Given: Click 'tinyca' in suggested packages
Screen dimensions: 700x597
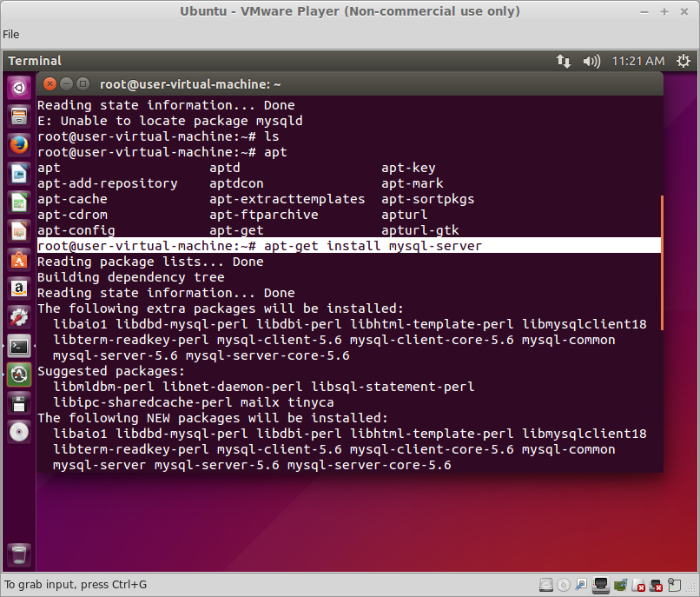Looking at the screenshot, I should pyautogui.click(x=311, y=402).
